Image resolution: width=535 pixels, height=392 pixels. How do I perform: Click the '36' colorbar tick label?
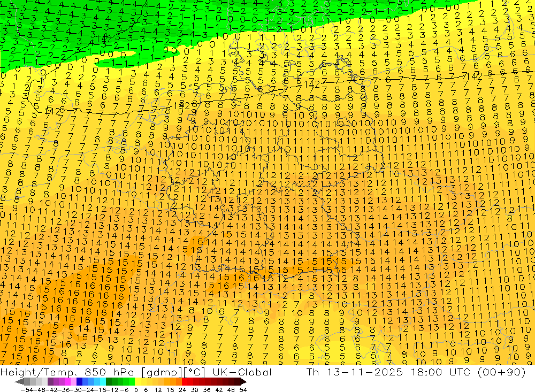[x=207, y=390]
